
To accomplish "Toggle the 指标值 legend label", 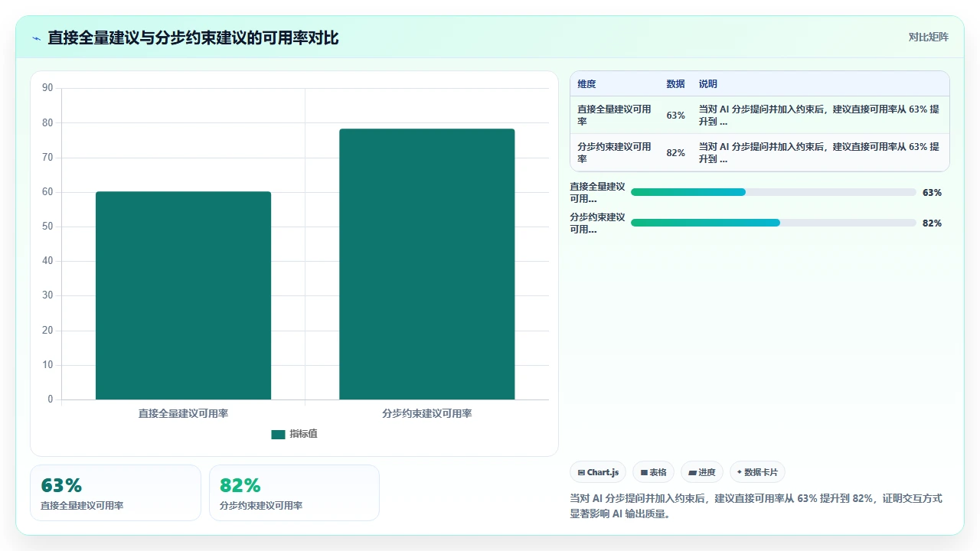I will (303, 434).
